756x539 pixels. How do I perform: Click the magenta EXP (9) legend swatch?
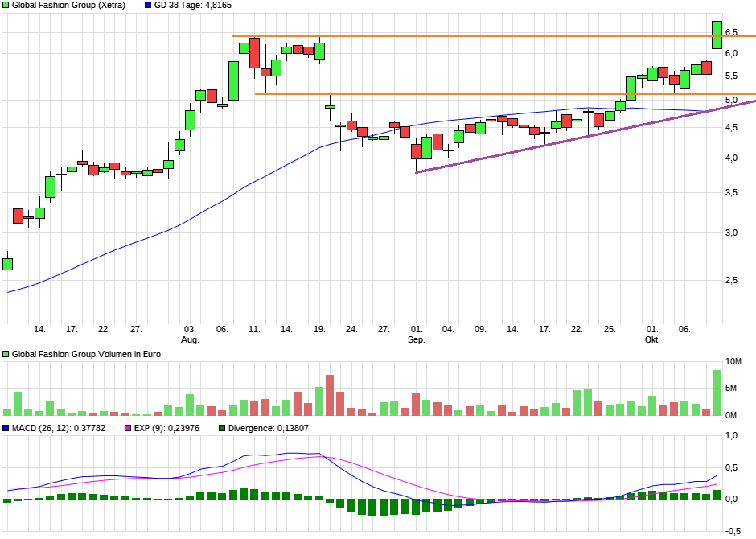point(128,428)
